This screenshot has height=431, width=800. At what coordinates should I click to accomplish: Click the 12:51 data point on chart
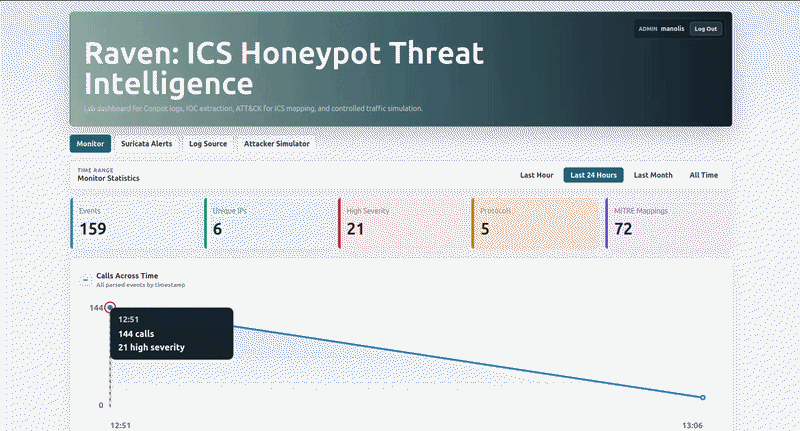(110, 308)
